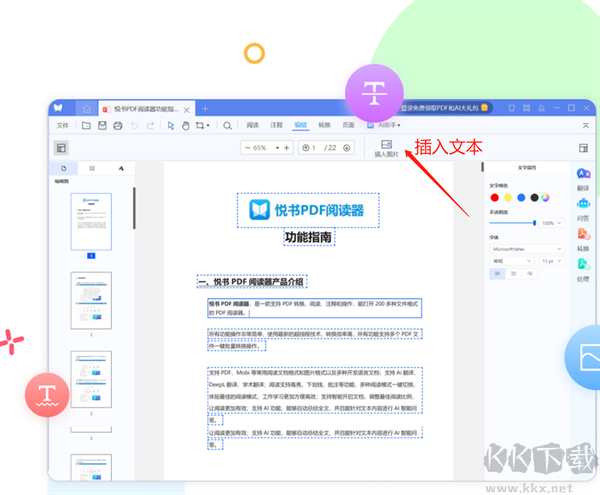Pick the red text color swatch

tap(494, 197)
